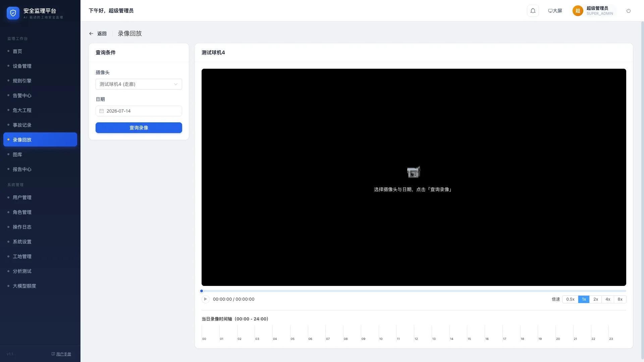Select 录像回放 in the sidebar
This screenshot has width=644, height=362.
point(40,140)
